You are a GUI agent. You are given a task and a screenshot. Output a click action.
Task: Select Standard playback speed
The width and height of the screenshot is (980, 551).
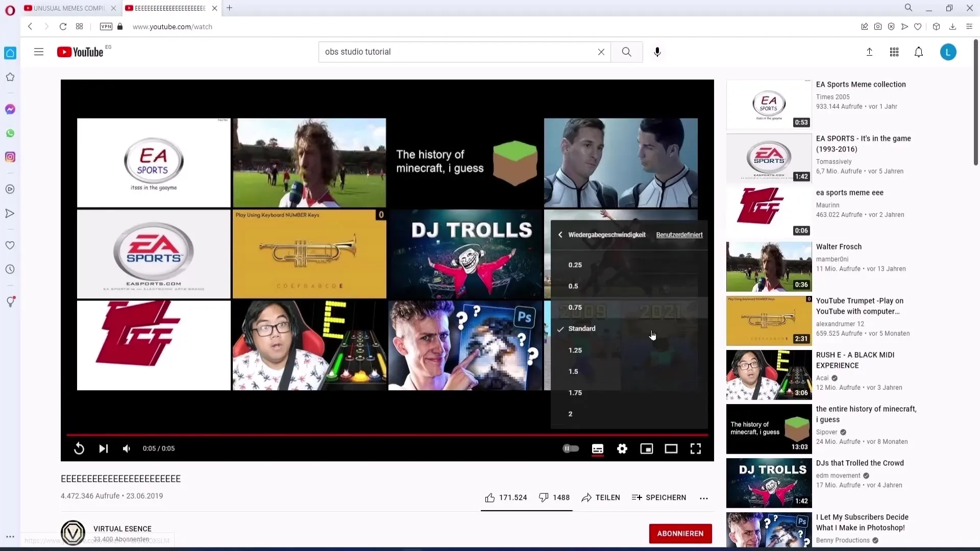[629, 329]
